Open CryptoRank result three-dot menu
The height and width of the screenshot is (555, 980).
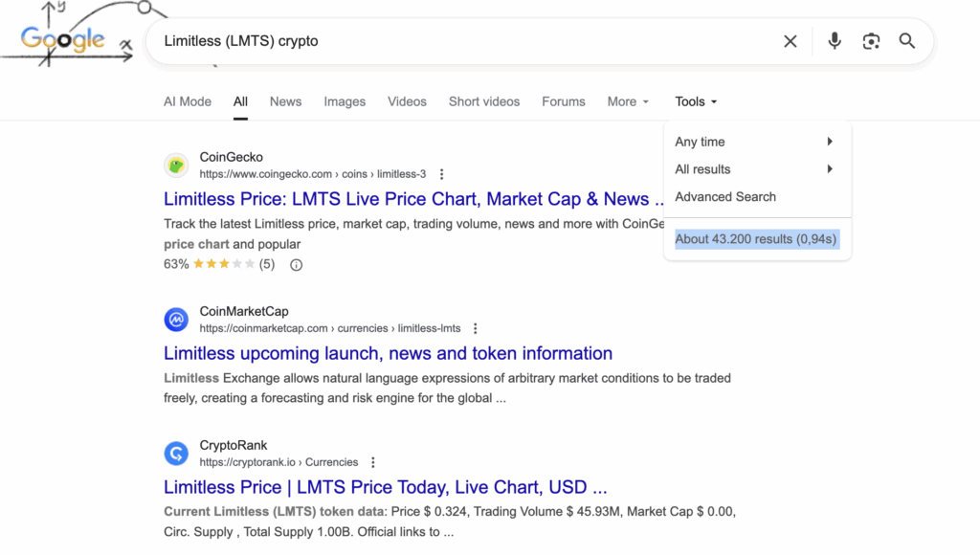tap(373, 462)
